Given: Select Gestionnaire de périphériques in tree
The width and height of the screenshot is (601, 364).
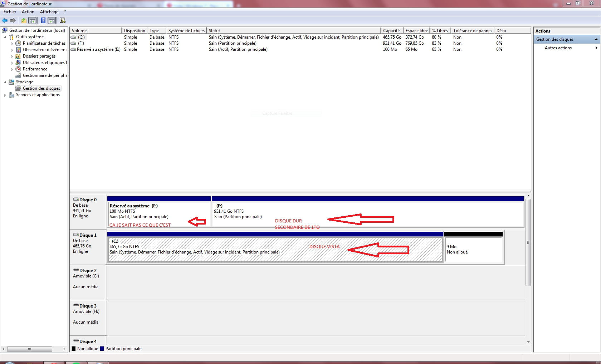Looking at the screenshot, I should tap(45, 75).
